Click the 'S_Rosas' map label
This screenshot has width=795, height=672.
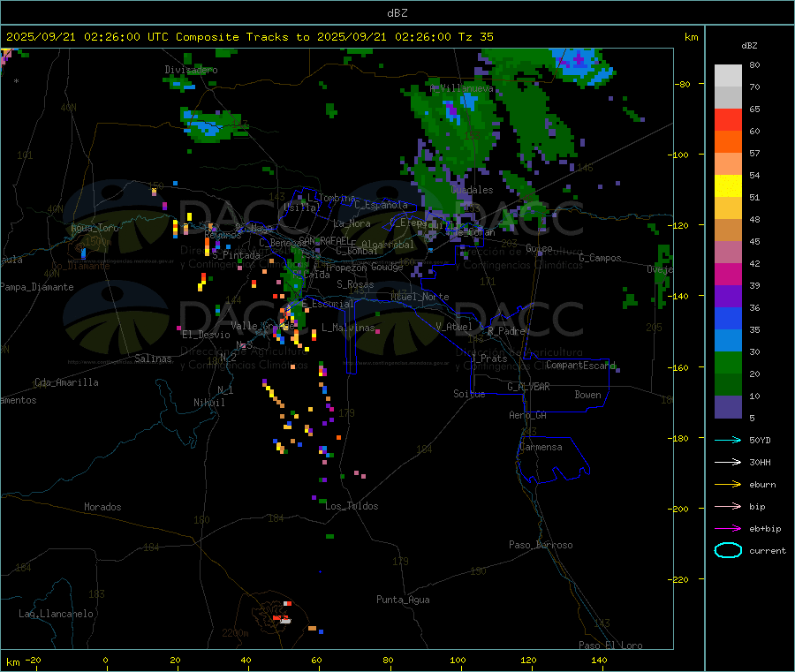(355, 284)
